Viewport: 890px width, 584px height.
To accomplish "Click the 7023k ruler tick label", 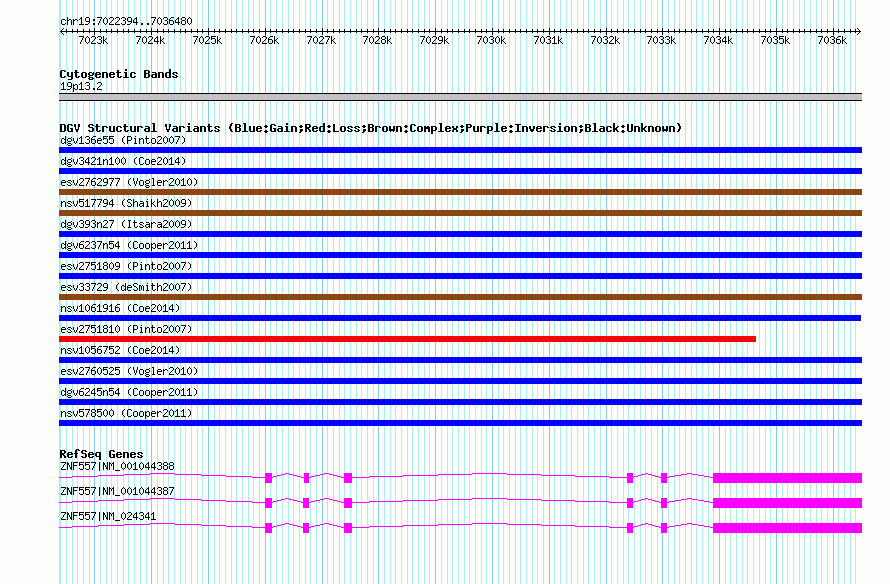I will pyautogui.click(x=93, y=40).
